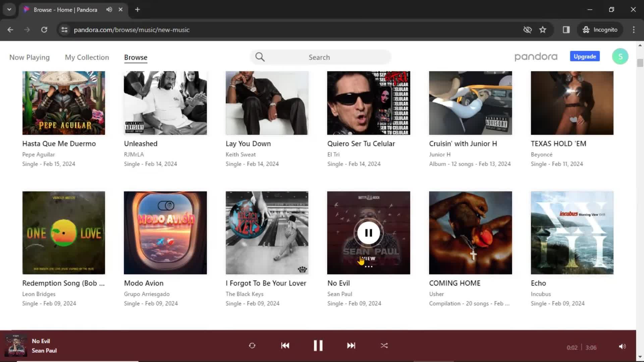Click the search magnifier icon

(x=260, y=57)
